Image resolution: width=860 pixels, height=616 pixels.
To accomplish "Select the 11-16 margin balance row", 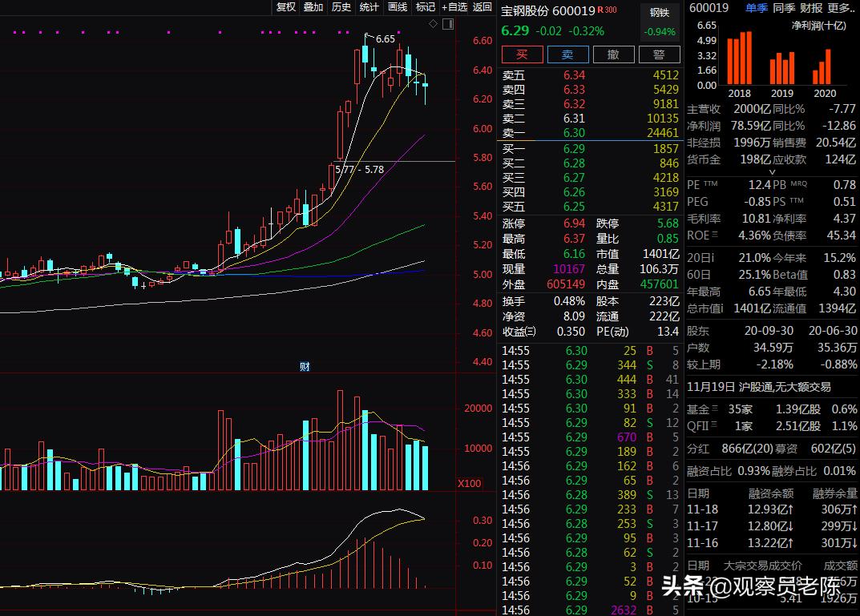I will (x=773, y=543).
